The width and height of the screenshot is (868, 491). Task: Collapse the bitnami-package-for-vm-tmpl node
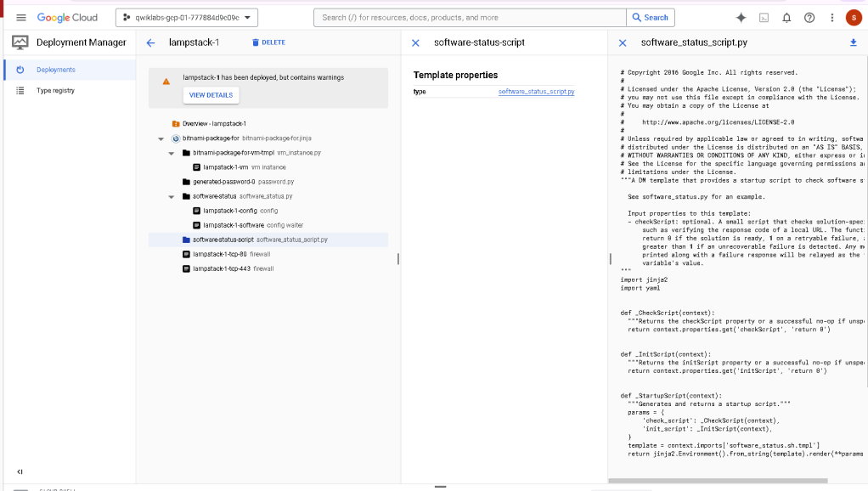172,153
